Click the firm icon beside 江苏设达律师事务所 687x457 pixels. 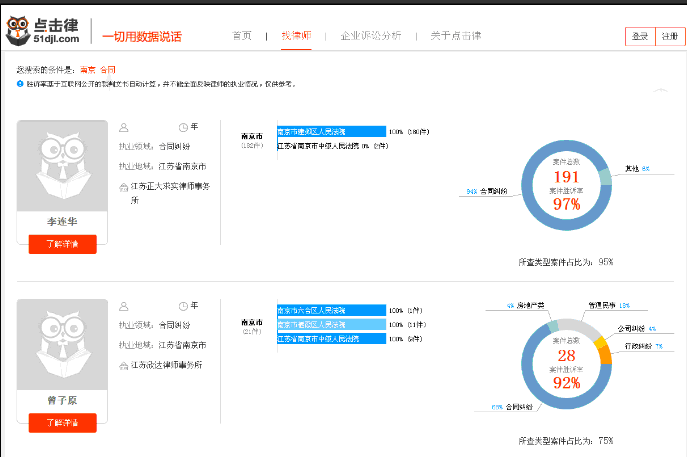(x=124, y=366)
